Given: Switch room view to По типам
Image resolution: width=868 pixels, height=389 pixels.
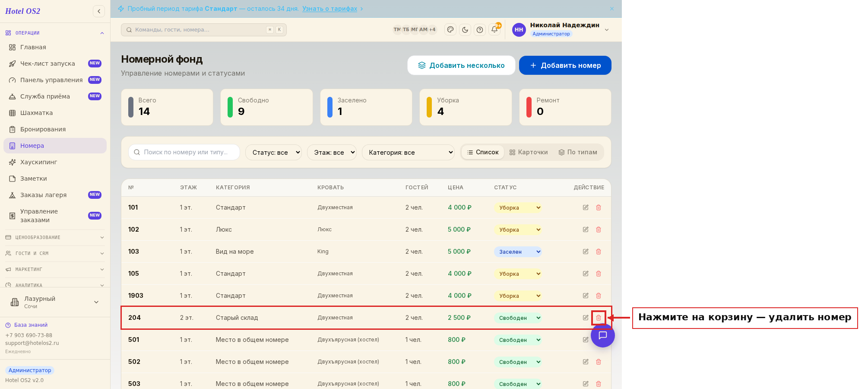Looking at the screenshot, I should [578, 152].
